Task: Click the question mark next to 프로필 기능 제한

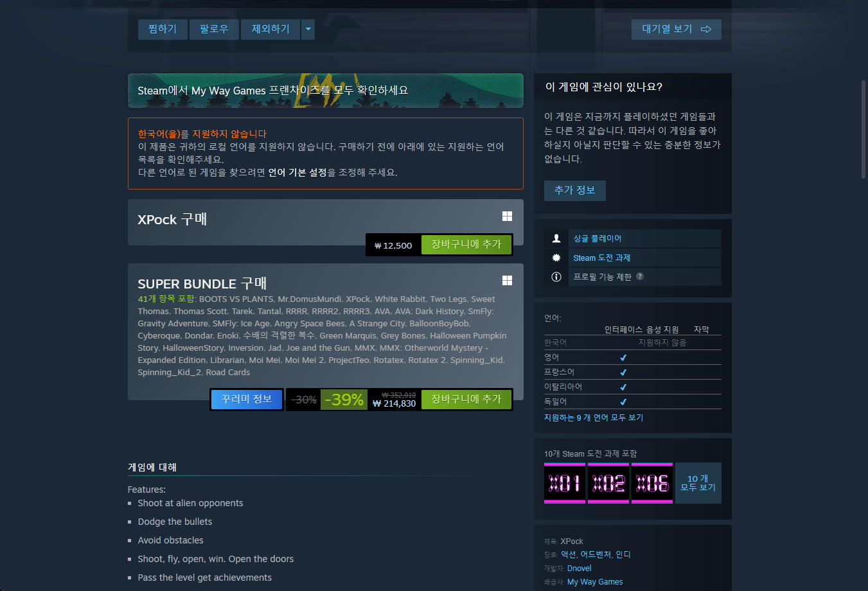Action: click(x=640, y=276)
